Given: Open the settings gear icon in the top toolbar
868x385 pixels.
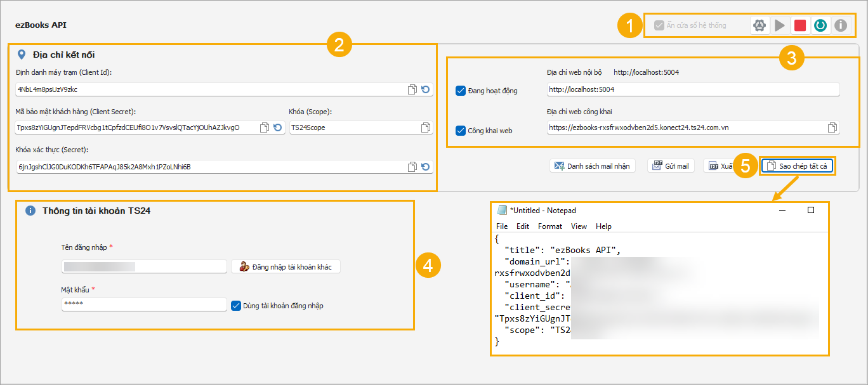Looking at the screenshot, I should (759, 25).
